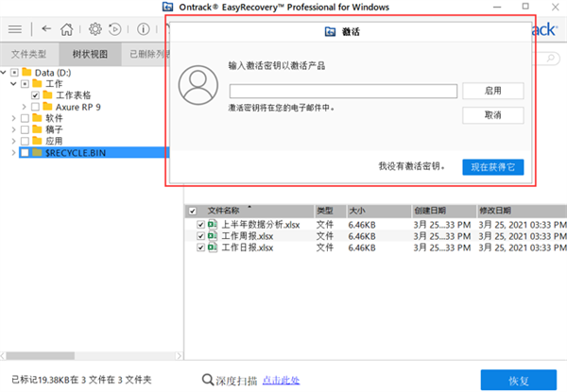Sort by 创建日期 column header
Screen dimensions: 567x392
[x=444, y=211]
